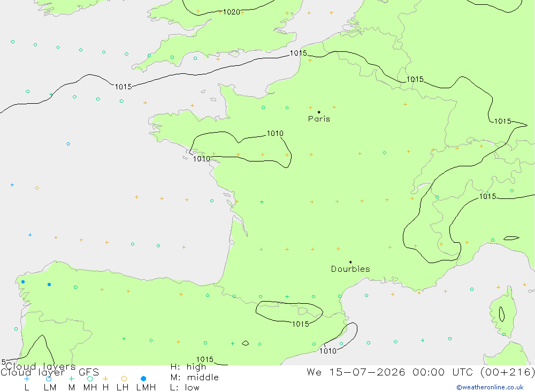Image resolution: width=535 pixels, height=392 pixels.
Task: Click the "1010" label above the Brittany contour
Action: (x=275, y=133)
